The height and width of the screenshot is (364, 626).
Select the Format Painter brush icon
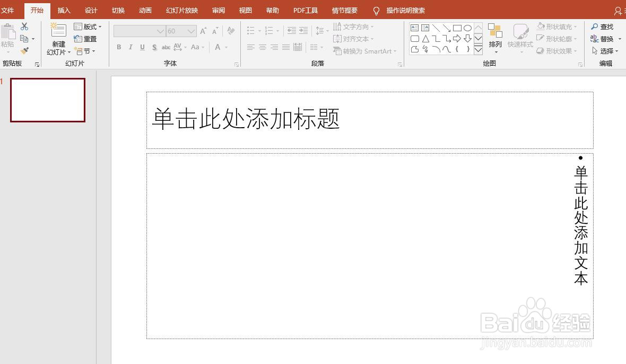coord(24,51)
